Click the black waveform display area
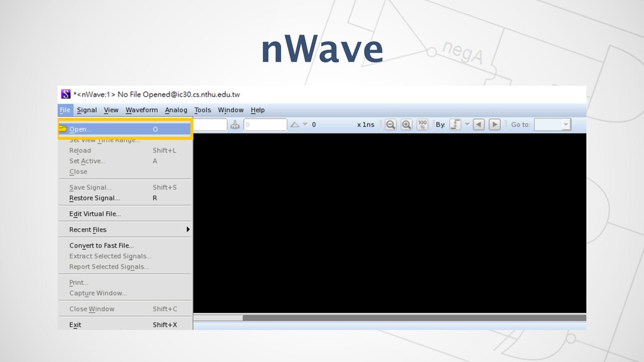This screenshot has width=644, height=362. [x=390, y=223]
